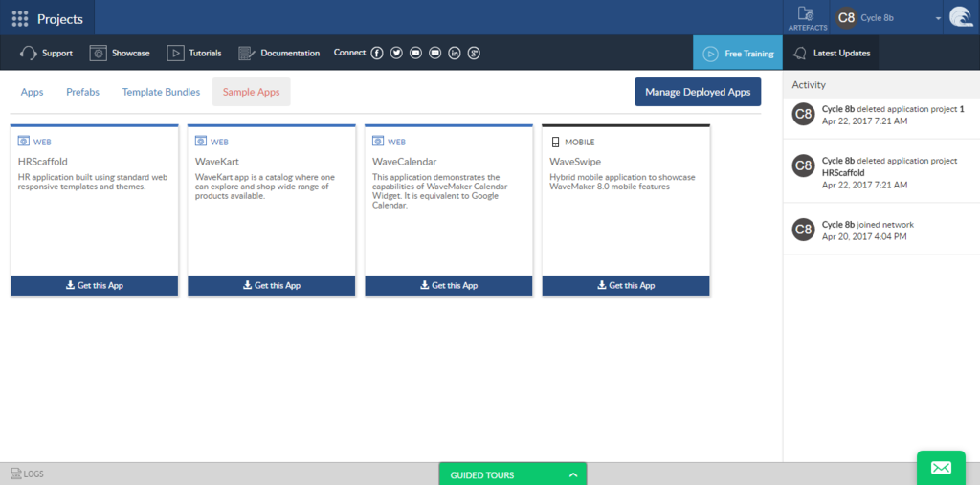The width and height of the screenshot is (980, 485).
Task: Open the Artefacts folder icon
Action: [807, 13]
